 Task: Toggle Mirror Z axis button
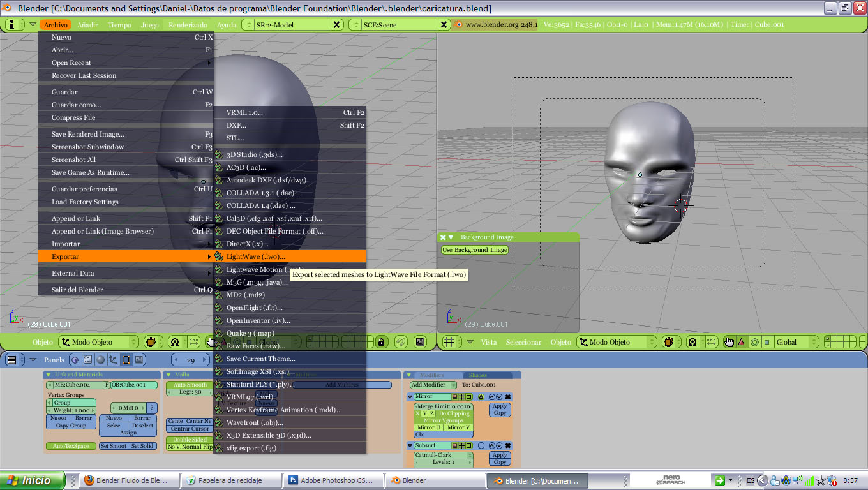431,413
